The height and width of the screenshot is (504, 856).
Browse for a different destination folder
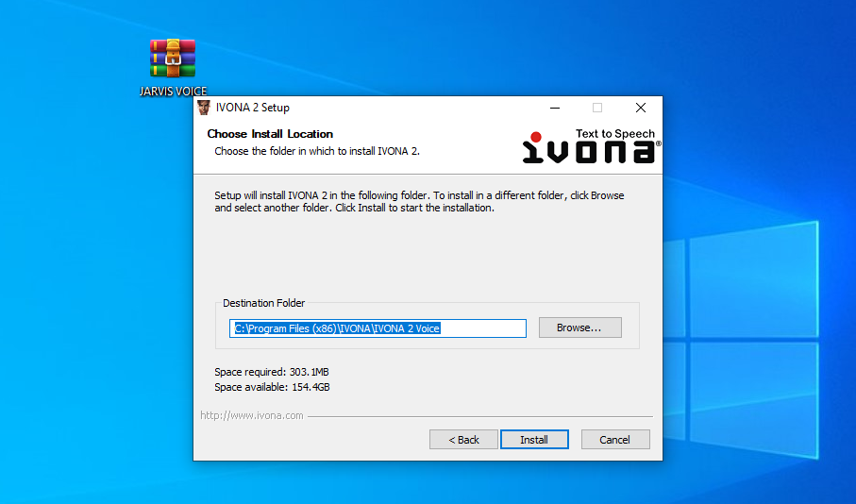click(579, 328)
